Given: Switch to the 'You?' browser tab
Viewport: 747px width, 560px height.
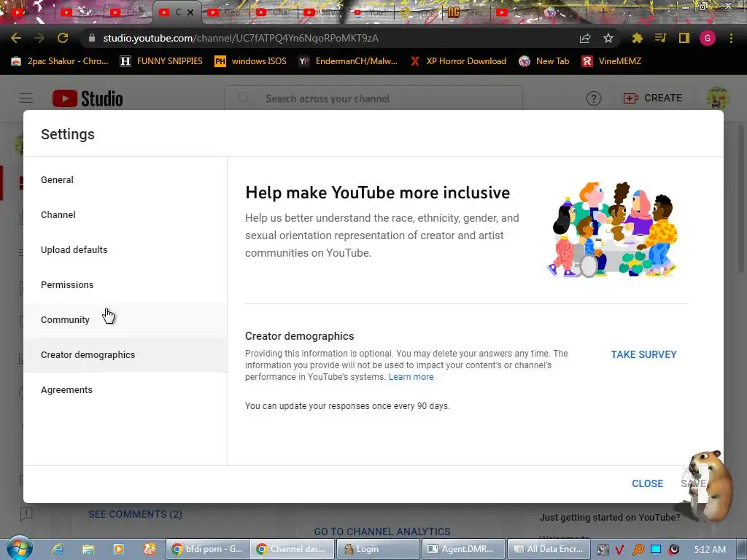Looking at the screenshot, I should point(371,12).
